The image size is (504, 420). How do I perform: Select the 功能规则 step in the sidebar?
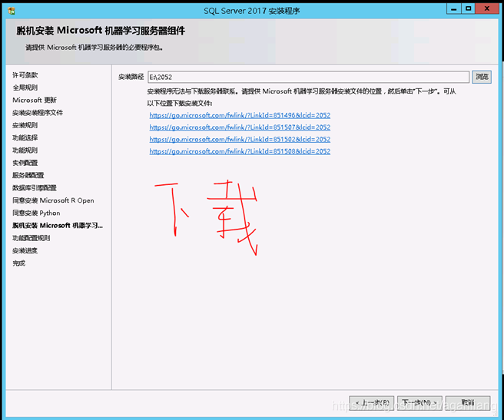click(x=25, y=150)
